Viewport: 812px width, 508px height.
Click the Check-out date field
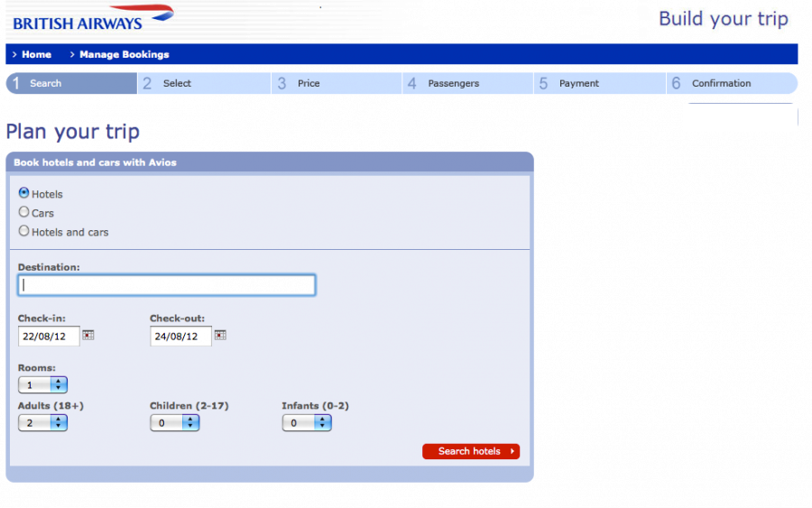(x=180, y=336)
